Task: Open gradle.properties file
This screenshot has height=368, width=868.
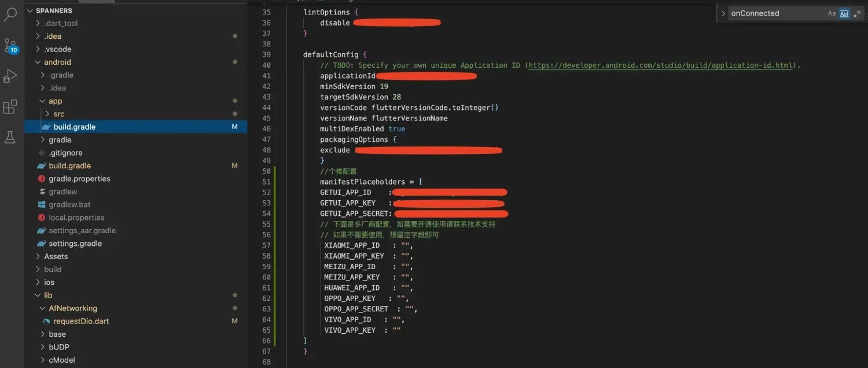Action: pyautogui.click(x=79, y=179)
